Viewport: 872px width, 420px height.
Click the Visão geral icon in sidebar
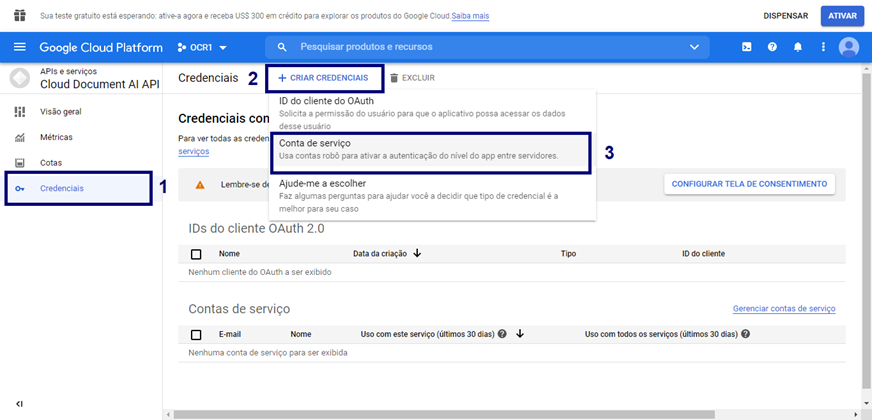(19, 111)
